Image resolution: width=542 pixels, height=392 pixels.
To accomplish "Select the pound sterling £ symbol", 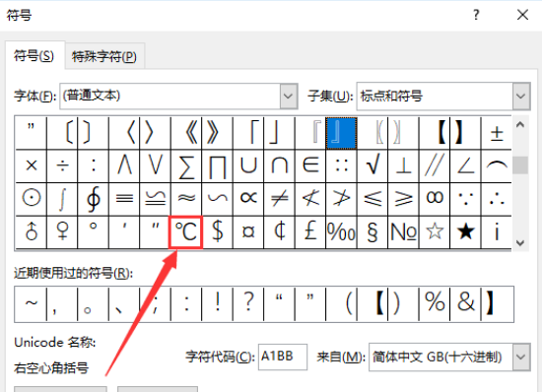I will click(x=310, y=232).
